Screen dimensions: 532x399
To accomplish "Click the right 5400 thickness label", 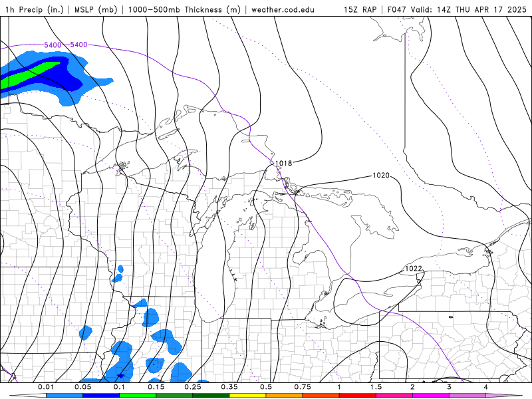I will click(78, 45).
